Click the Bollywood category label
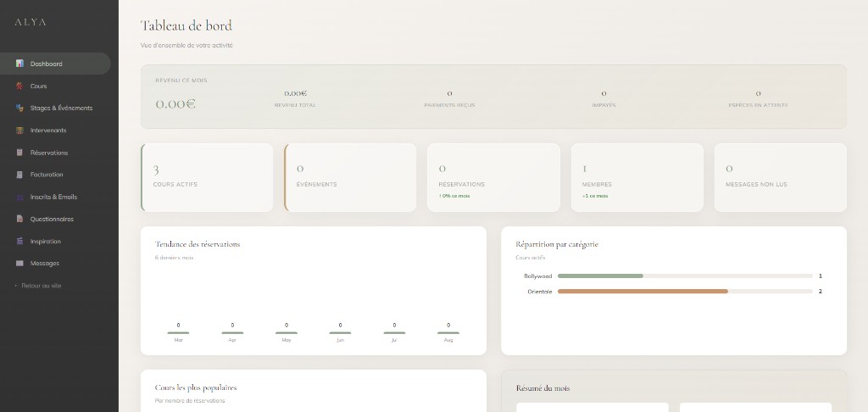 tap(538, 276)
